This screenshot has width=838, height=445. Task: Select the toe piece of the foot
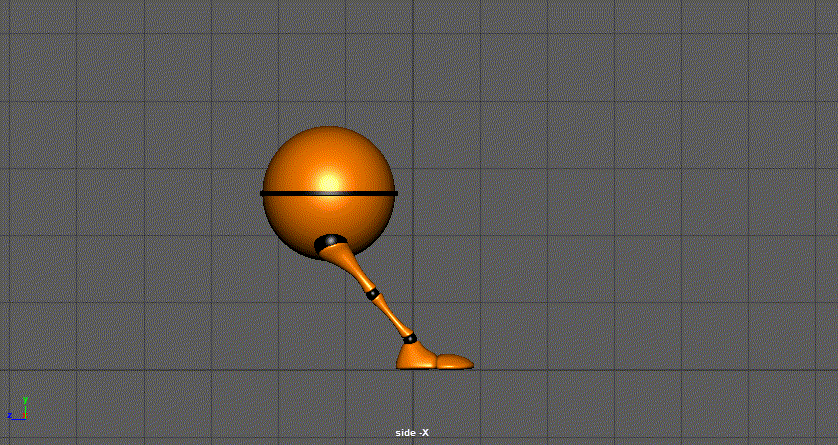[455, 362]
